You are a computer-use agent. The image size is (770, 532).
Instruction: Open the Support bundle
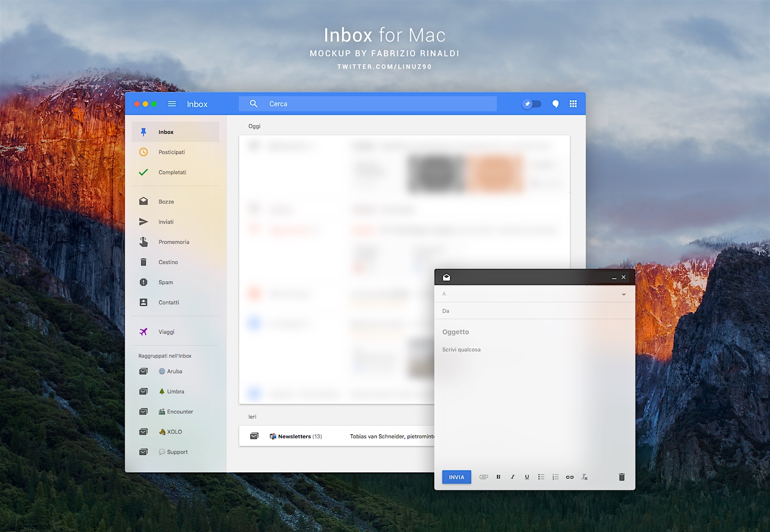tap(176, 452)
